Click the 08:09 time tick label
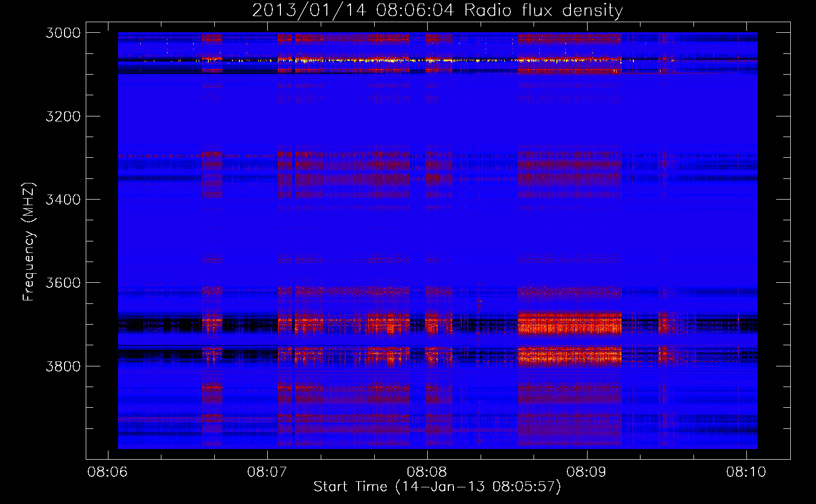 tap(587, 472)
